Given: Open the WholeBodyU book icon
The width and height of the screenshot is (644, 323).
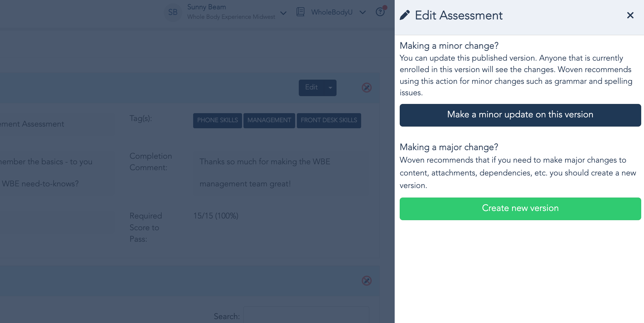Looking at the screenshot, I should (x=300, y=12).
